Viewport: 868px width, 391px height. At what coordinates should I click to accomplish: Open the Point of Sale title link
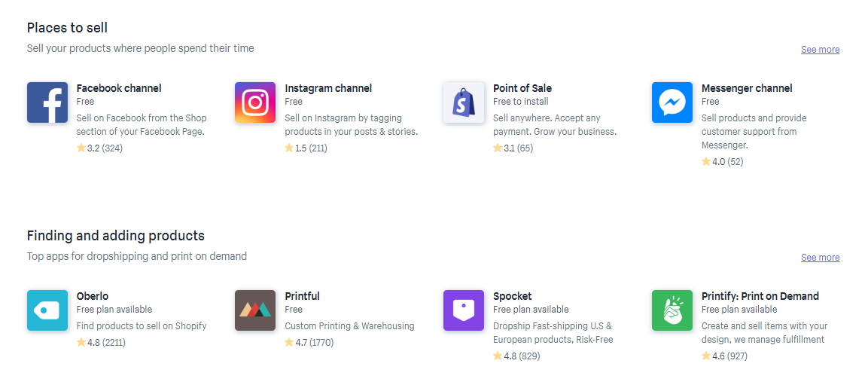(x=522, y=88)
